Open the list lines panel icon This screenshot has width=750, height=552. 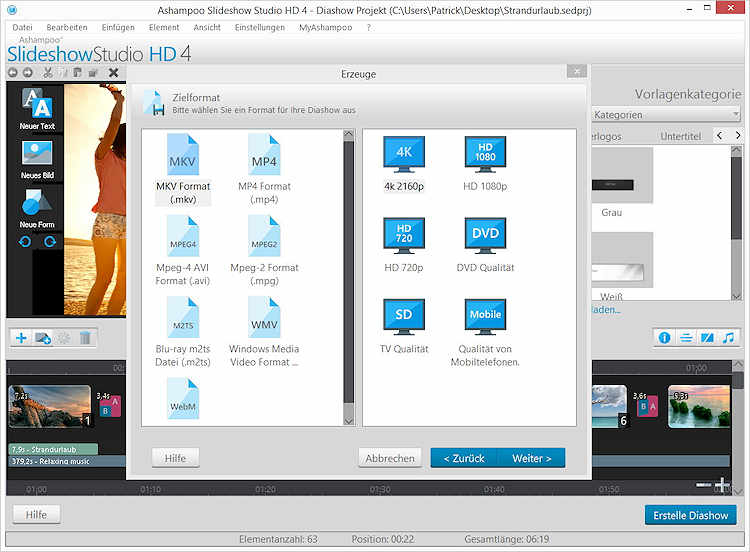[686, 338]
